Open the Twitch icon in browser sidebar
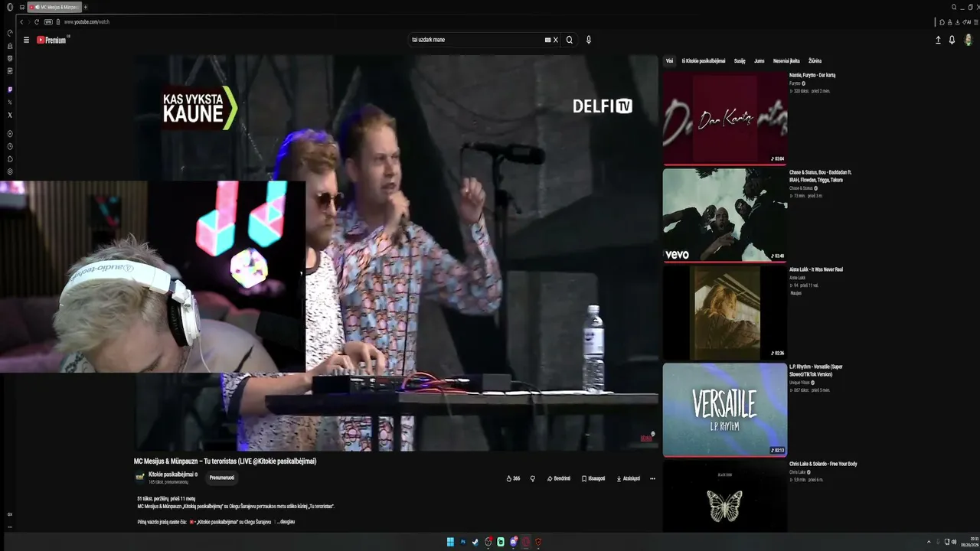The height and width of the screenshot is (551, 980). [x=10, y=90]
